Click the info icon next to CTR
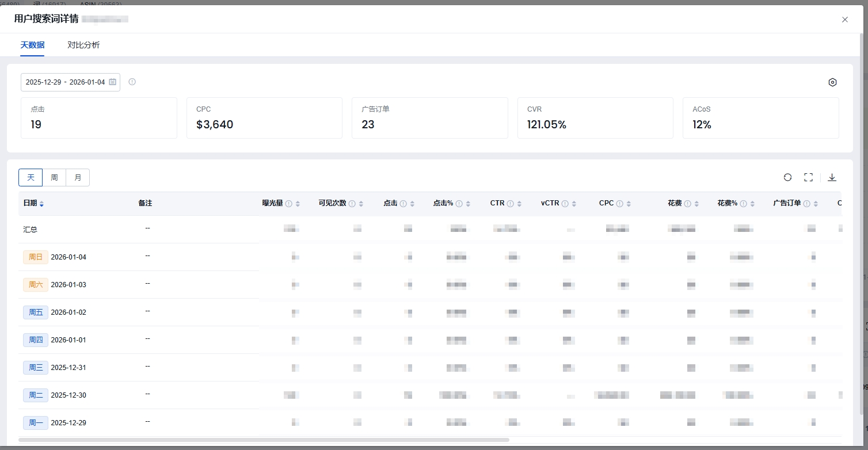This screenshot has width=868, height=450. pyautogui.click(x=510, y=204)
